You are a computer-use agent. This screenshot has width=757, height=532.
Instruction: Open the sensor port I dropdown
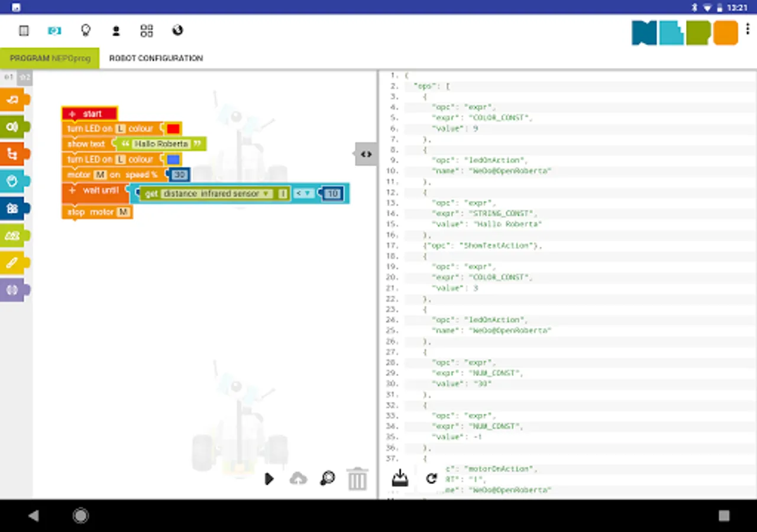[x=283, y=194]
